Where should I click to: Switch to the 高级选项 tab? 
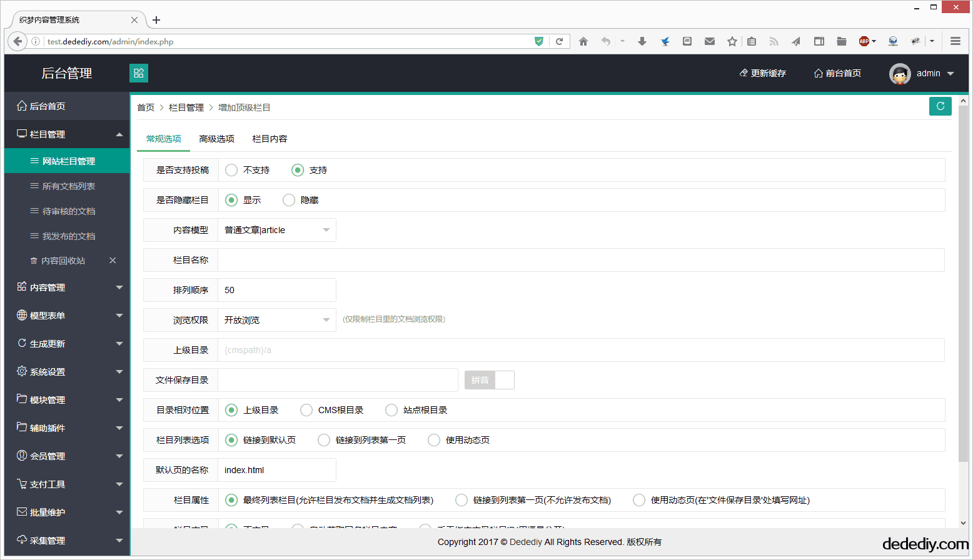(x=216, y=138)
